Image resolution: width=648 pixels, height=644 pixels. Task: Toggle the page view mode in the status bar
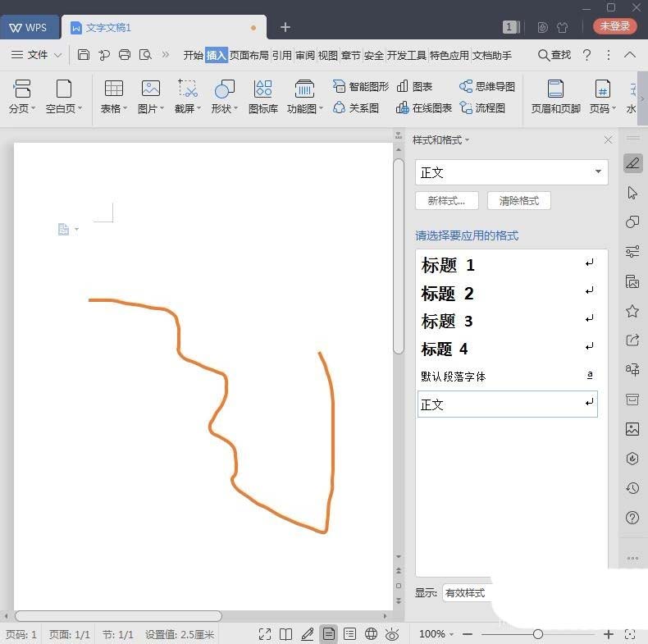click(x=329, y=633)
